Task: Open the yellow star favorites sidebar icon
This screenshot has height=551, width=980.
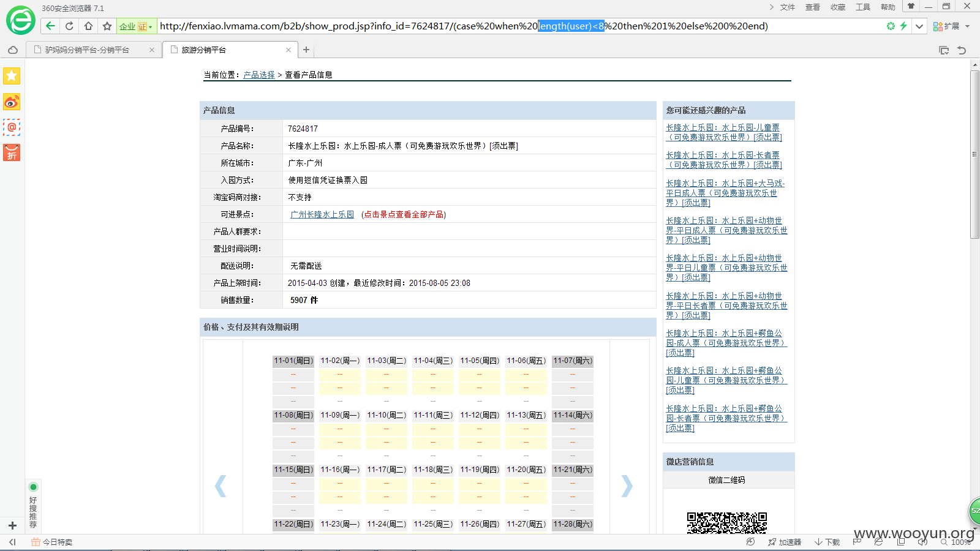Action: pyautogui.click(x=12, y=76)
